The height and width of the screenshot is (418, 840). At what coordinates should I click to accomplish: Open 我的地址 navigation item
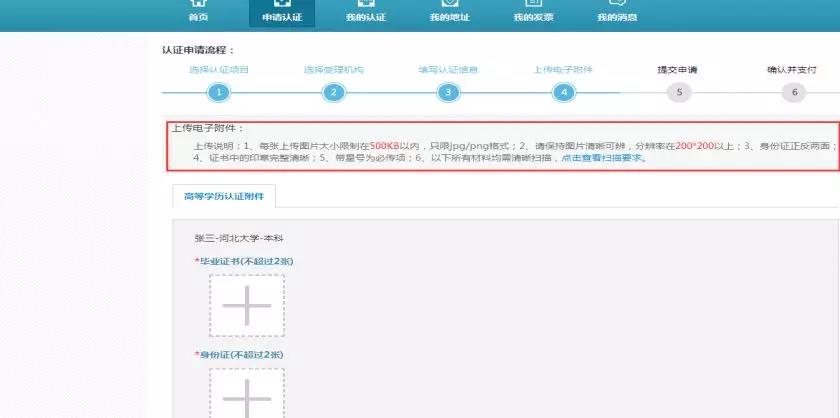[449, 13]
